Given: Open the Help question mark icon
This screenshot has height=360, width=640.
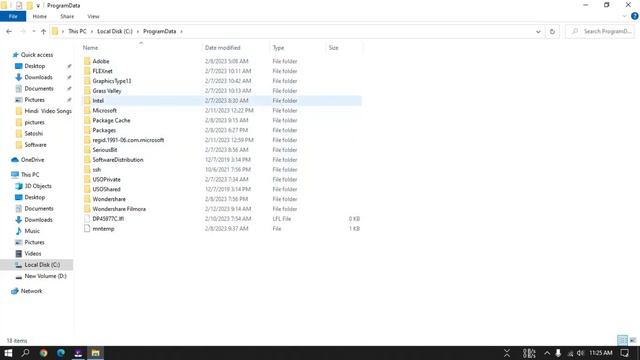Looking at the screenshot, I should (635, 16).
